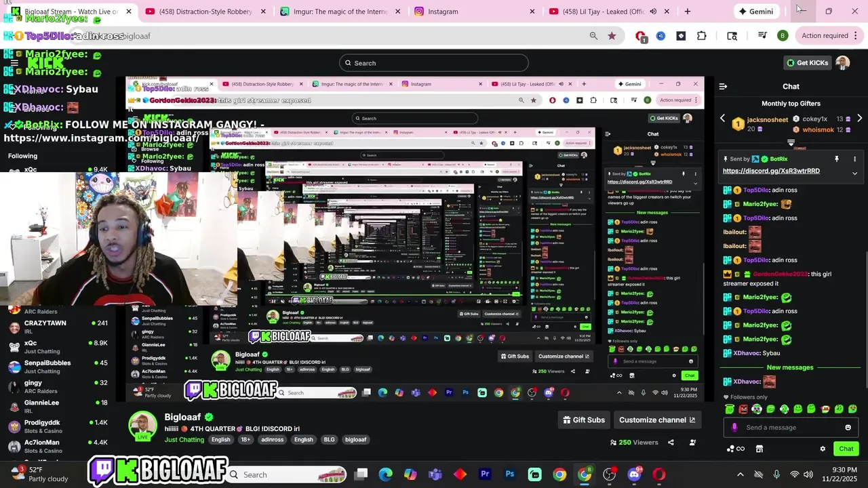The image size is (868, 488).
Task: Launch Photoshop from taskbar
Action: coord(510,474)
